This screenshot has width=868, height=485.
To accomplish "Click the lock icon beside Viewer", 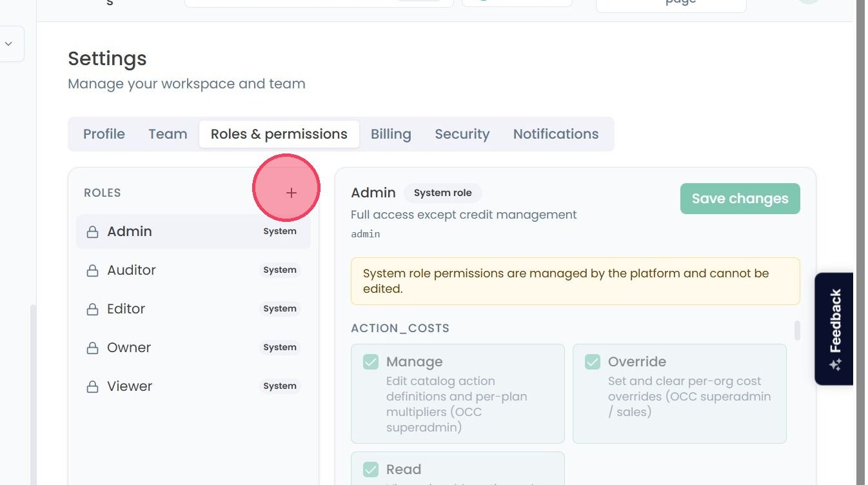I will tap(93, 386).
